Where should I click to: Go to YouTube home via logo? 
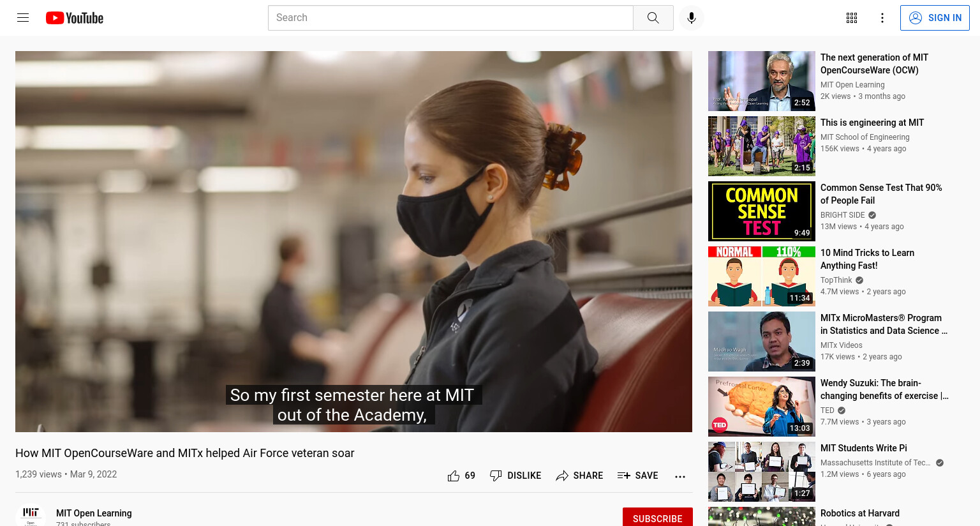coord(75,18)
